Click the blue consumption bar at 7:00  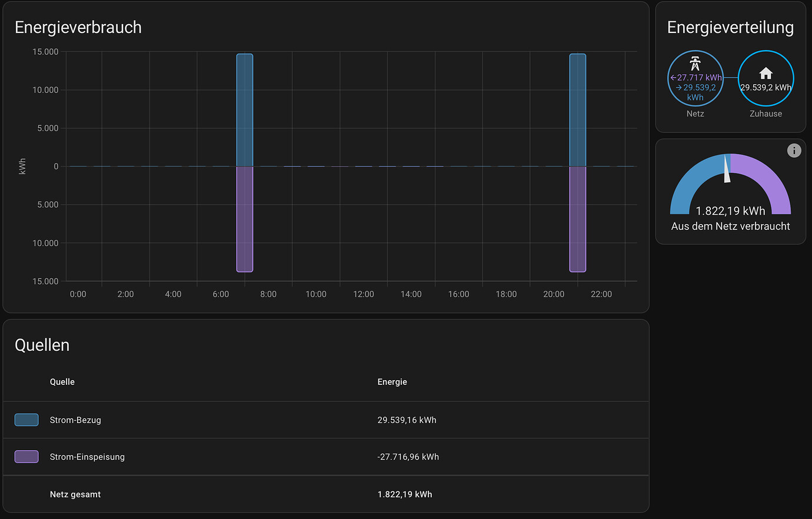pos(245,110)
